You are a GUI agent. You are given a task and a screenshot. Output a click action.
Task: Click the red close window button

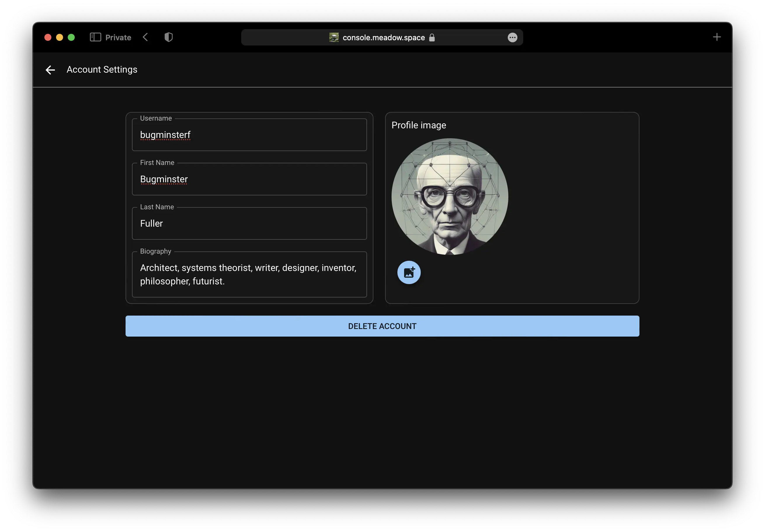click(48, 37)
